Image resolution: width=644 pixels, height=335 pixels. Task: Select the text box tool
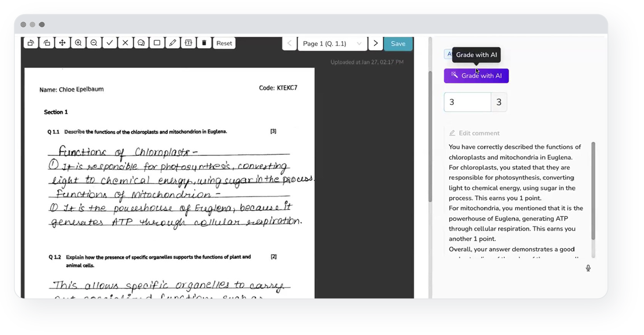188,43
